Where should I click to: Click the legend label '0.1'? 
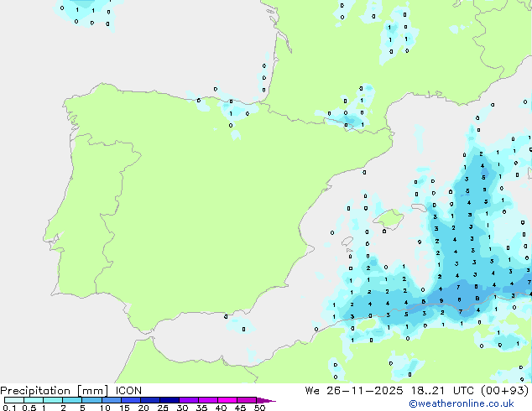[9, 408]
